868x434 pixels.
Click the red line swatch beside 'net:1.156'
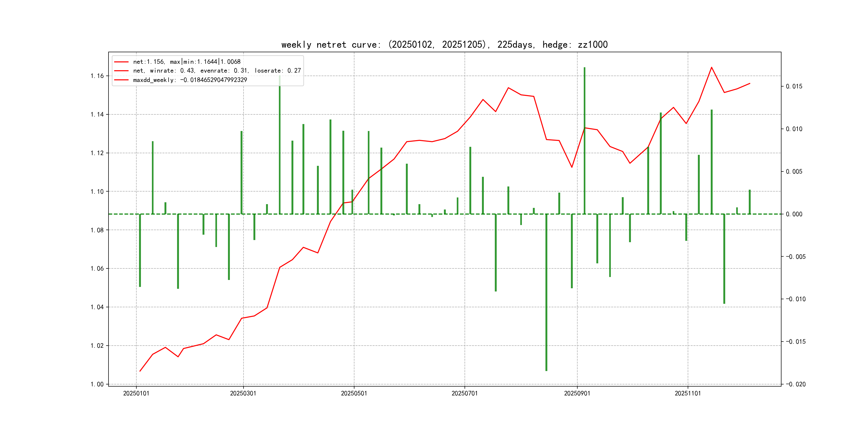[121, 62]
